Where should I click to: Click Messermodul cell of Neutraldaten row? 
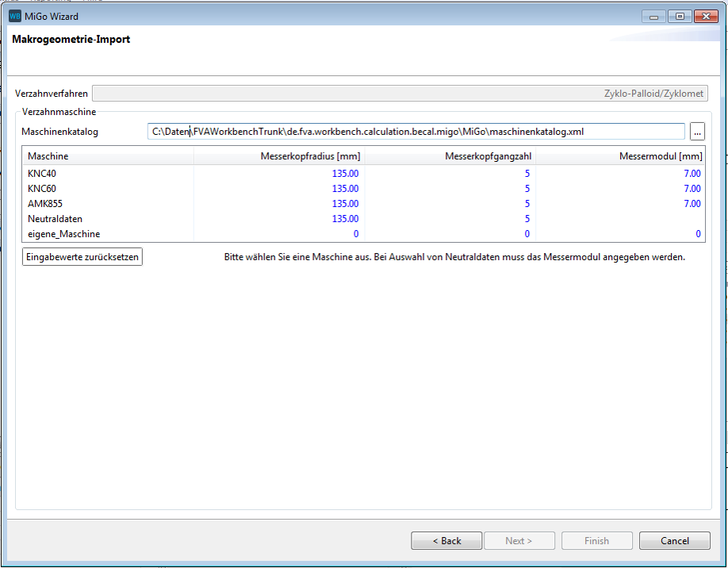(x=619, y=219)
